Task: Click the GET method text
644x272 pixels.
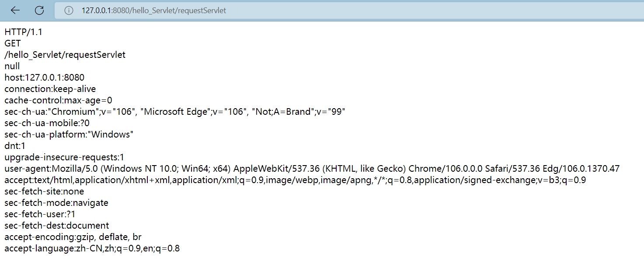Action: pos(13,43)
